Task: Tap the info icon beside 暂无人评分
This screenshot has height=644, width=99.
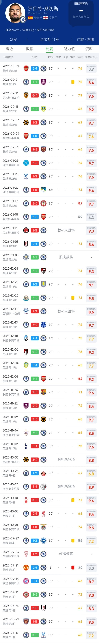Action: click(88, 17)
